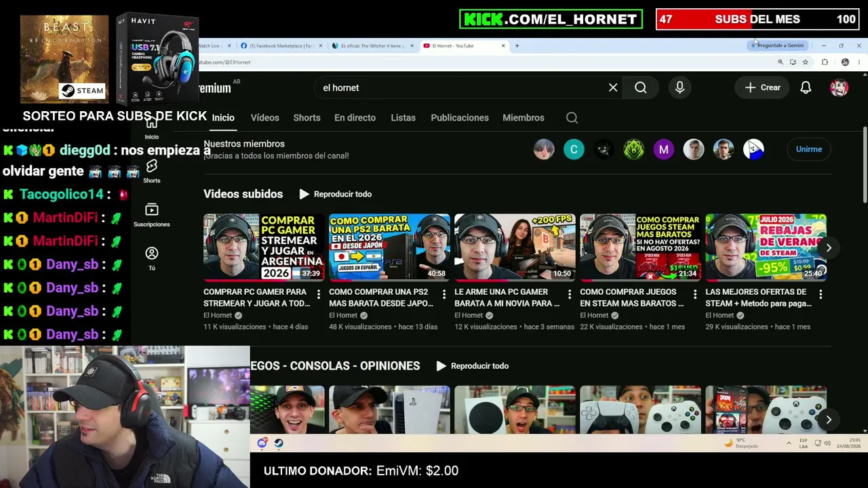Viewport: 868px width, 488px height.
Task: Open the En directo channel tab
Action: [x=355, y=118]
